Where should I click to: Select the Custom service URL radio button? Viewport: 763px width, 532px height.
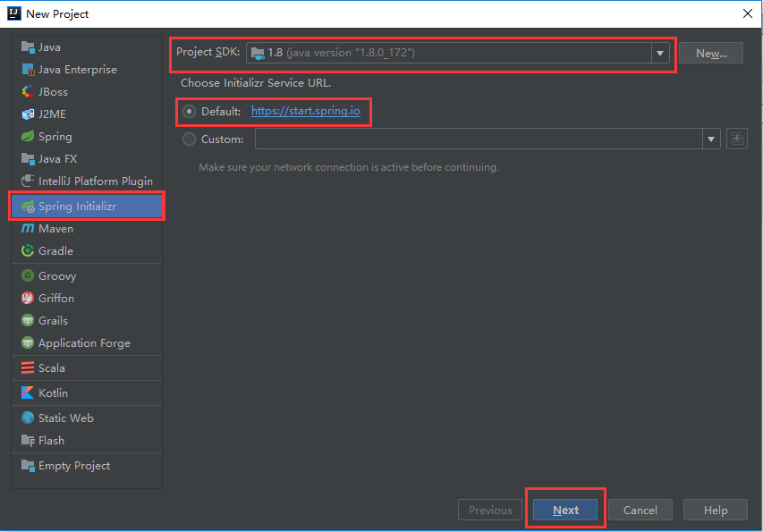point(189,139)
